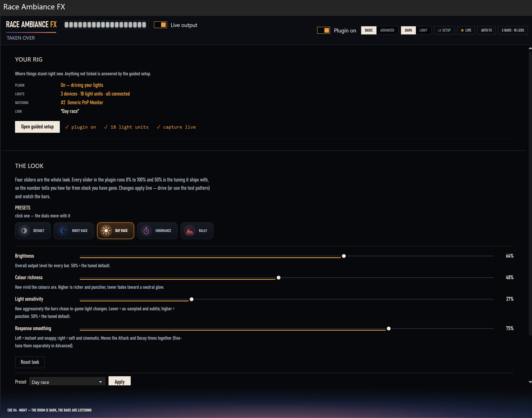This screenshot has width=532, height=418.
Task: Click the LED bar preview strip
Action: pyautogui.click(x=105, y=25)
